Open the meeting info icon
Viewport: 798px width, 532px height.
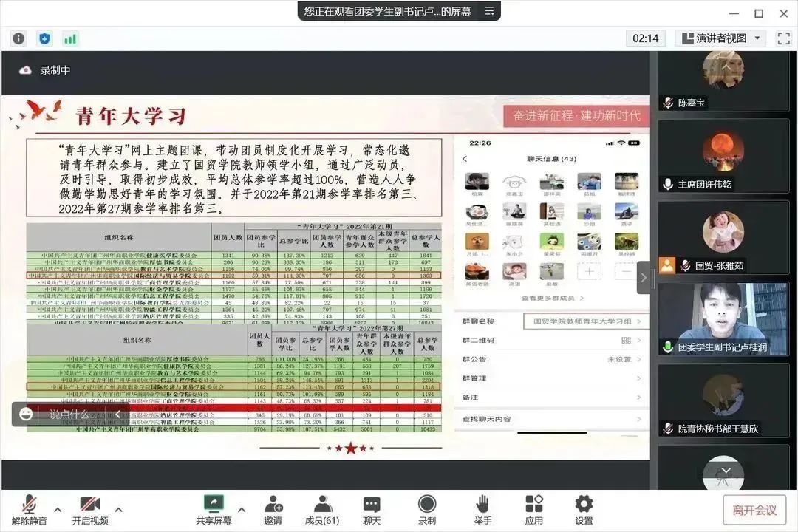pos(18,38)
